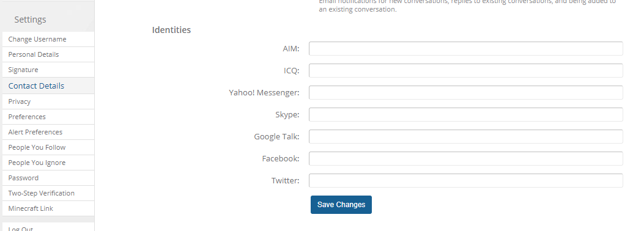Focus the Skype input box
The image size is (644, 231).
(x=466, y=114)
